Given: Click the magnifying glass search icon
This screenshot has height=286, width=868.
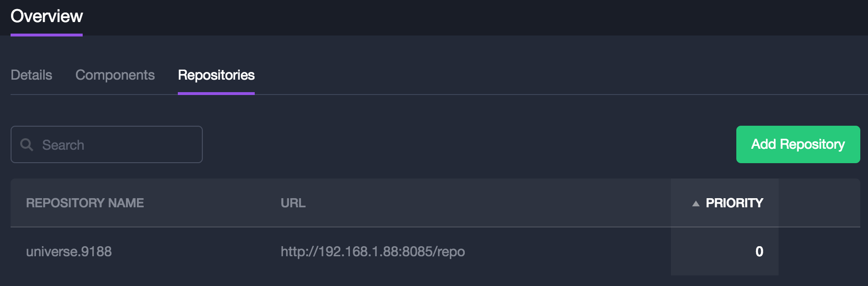Looking at the screenshot, I should 26,144.
